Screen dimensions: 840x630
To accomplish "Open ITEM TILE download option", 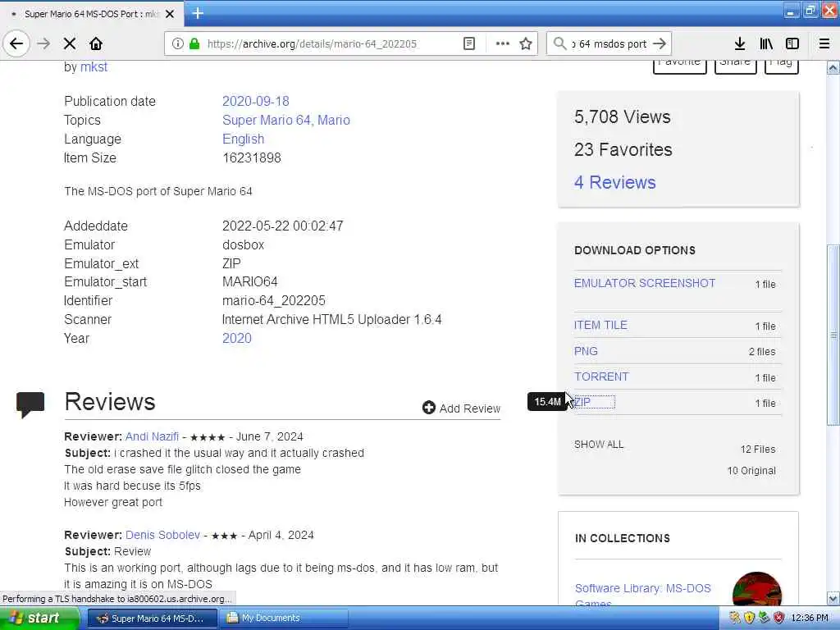I will tap(600, 325).
